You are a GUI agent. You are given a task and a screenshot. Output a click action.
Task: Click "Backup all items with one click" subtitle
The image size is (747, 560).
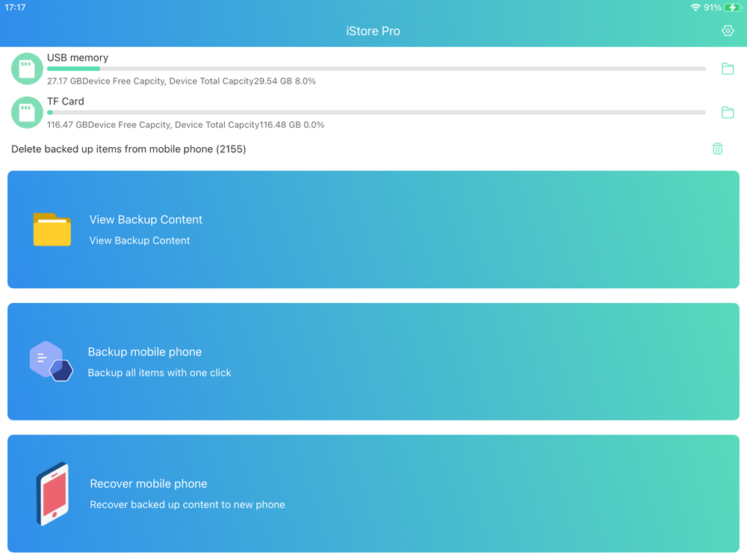[159, 373]
